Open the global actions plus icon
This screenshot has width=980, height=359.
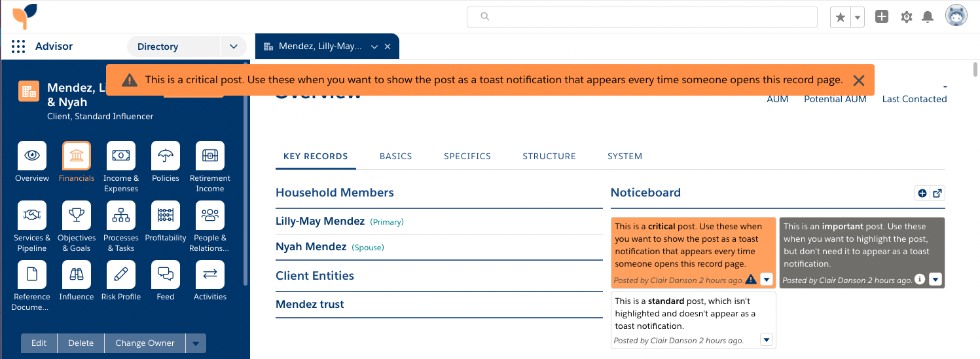pyautogui.click(x=882, y=17)
